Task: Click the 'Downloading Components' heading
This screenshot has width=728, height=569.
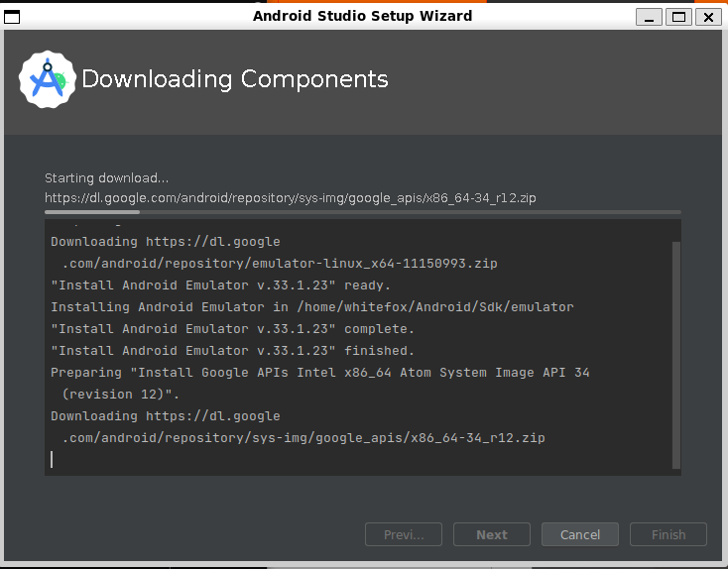Action: click(x=235, y=79)
